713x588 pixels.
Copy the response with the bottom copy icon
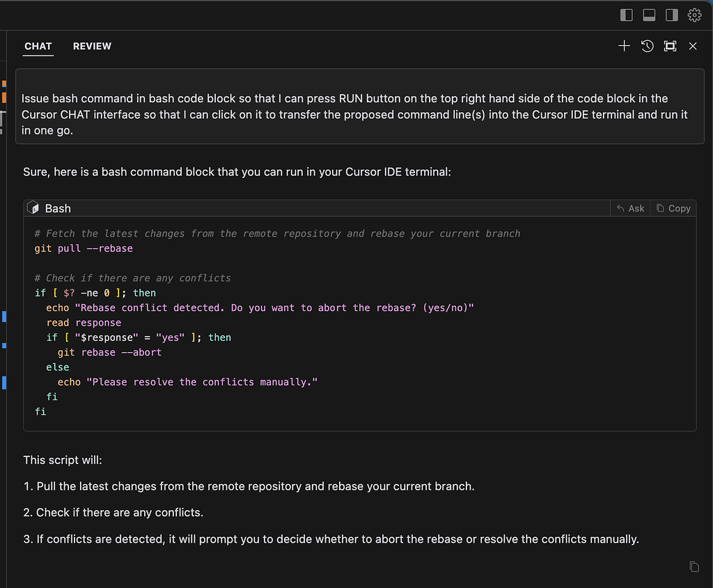[x=694, y=566]
